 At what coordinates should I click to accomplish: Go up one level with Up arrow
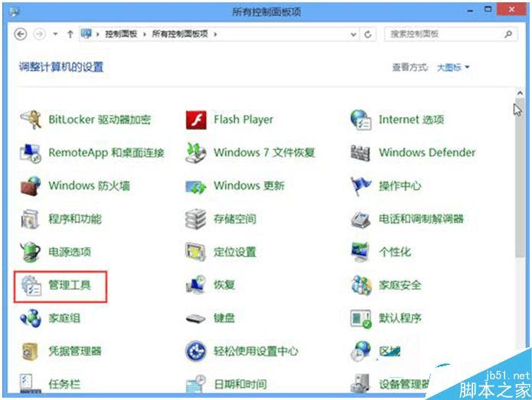click(x=70, y=34)
